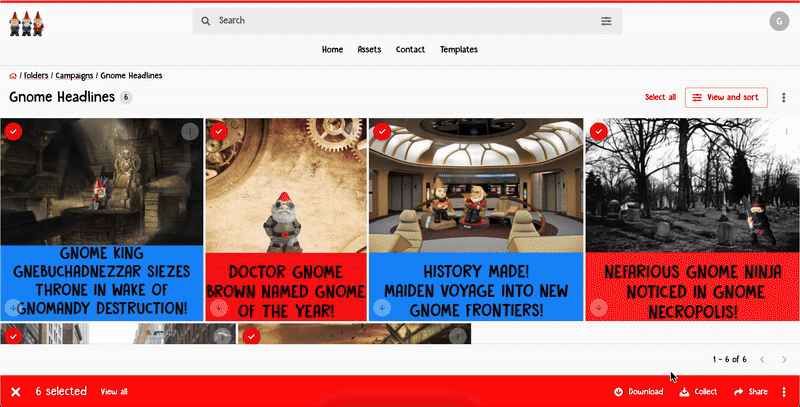Download the Gnome King image via its arrow icon
Viewport: 800px width, 407px height.
[13, 307]
